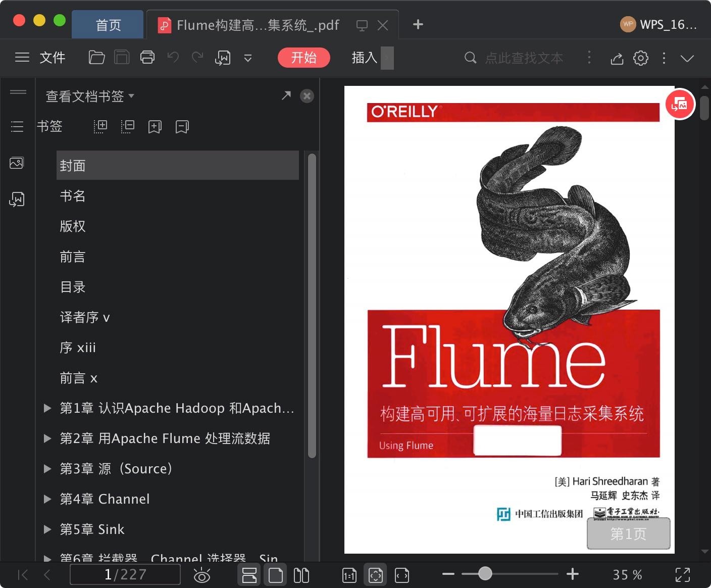711x588 pixels.
Task: Open the bookmarks list sidebar icon
Action: 17,126
